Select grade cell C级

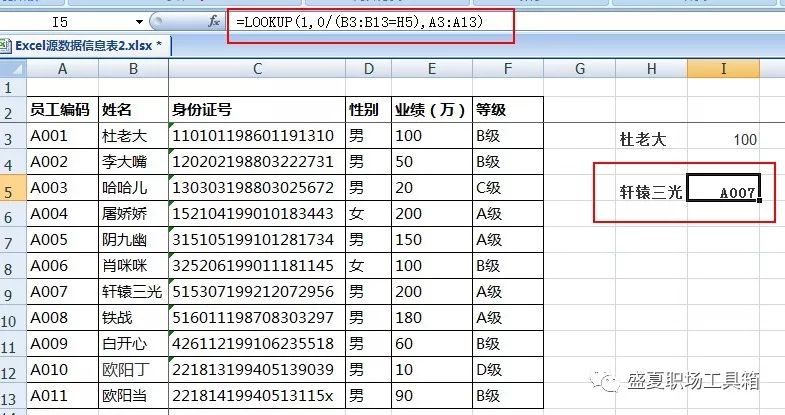508,188
